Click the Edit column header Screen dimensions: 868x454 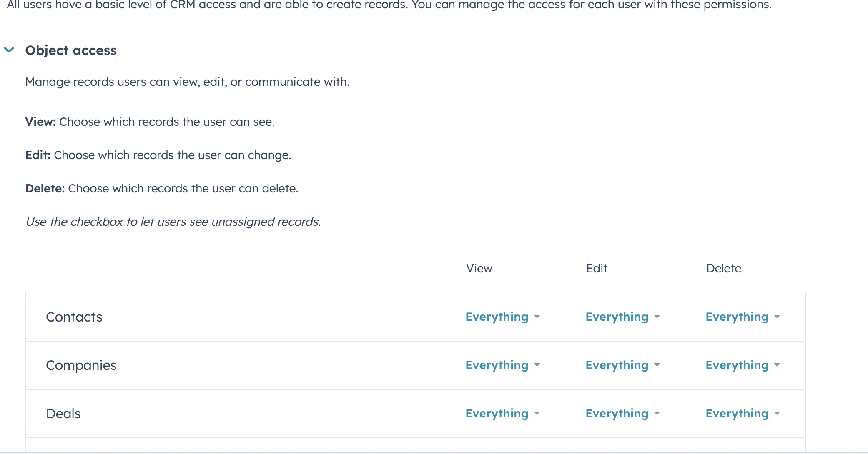pos(596,268)
